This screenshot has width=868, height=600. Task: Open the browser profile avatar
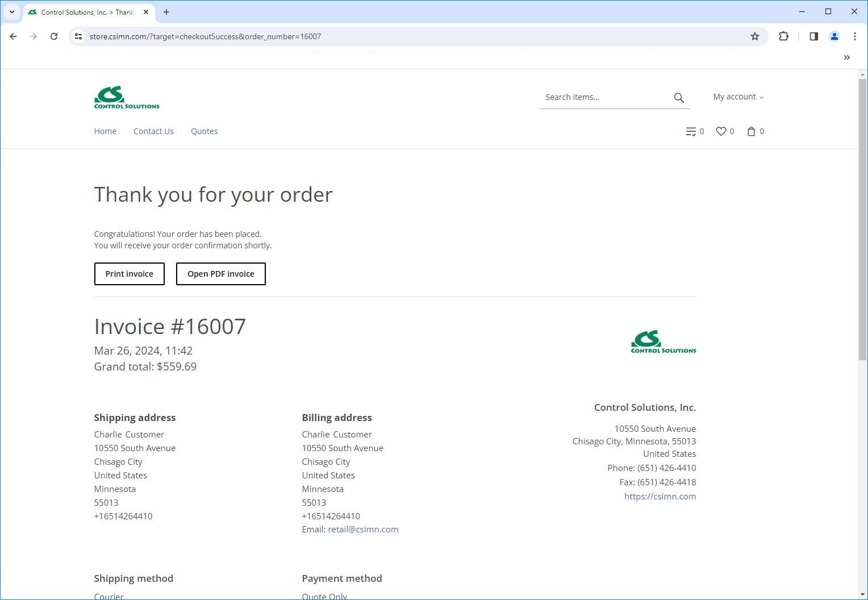coord(834,36)
